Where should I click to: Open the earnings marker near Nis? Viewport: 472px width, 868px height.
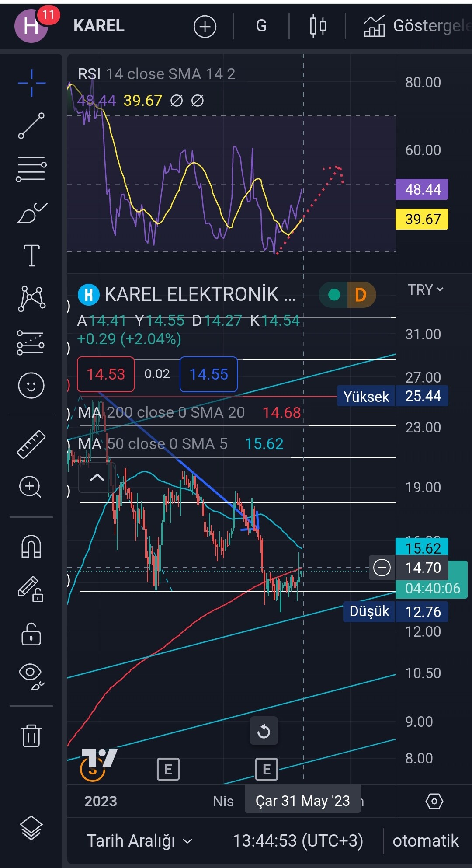267,769
